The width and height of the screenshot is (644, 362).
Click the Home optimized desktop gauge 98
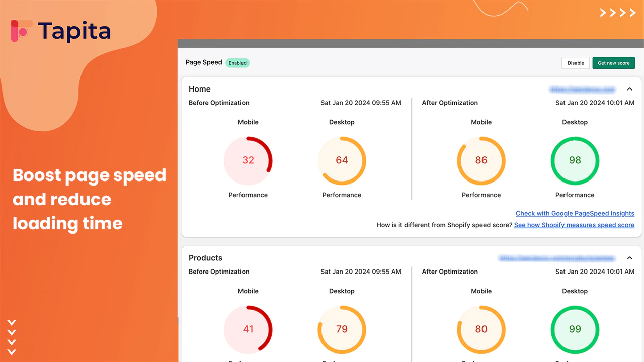point(575,160)
